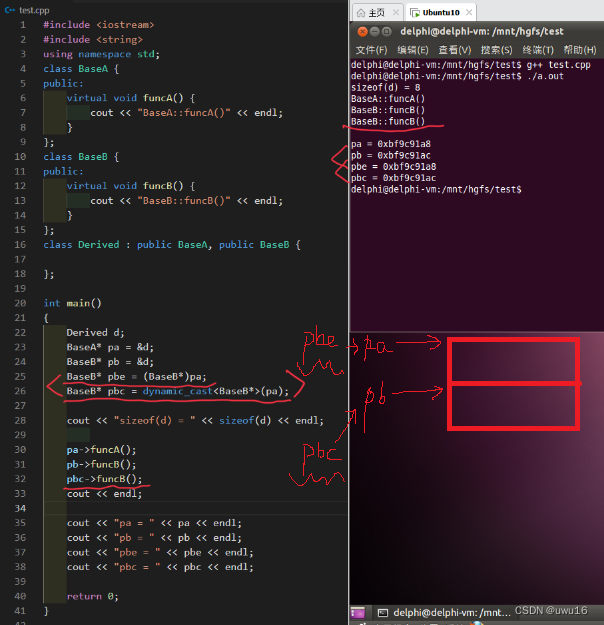604x625 pixels.
Task: Click the home icon on the 主页 tab
Action: point(360,13)
